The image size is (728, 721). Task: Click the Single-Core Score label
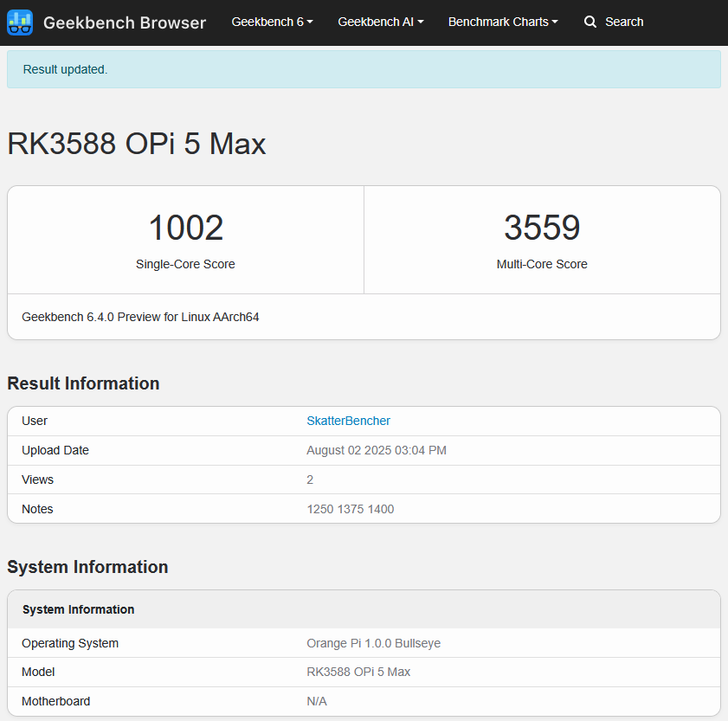(x=185, y=264)
